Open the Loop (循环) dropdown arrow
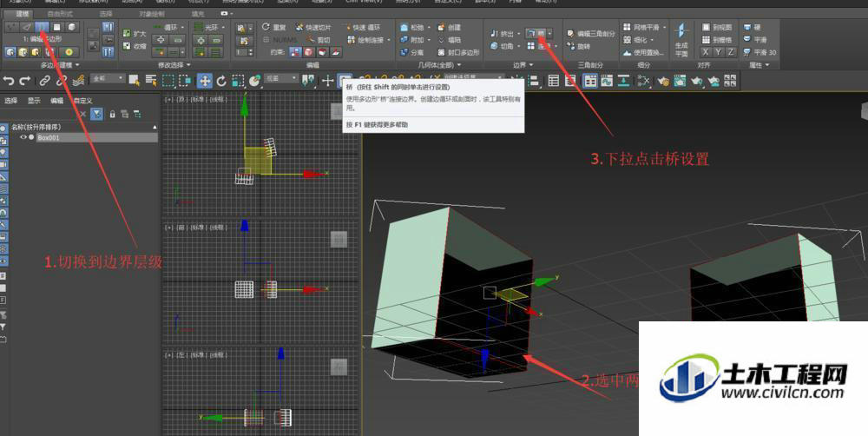 tap(182, 27)
